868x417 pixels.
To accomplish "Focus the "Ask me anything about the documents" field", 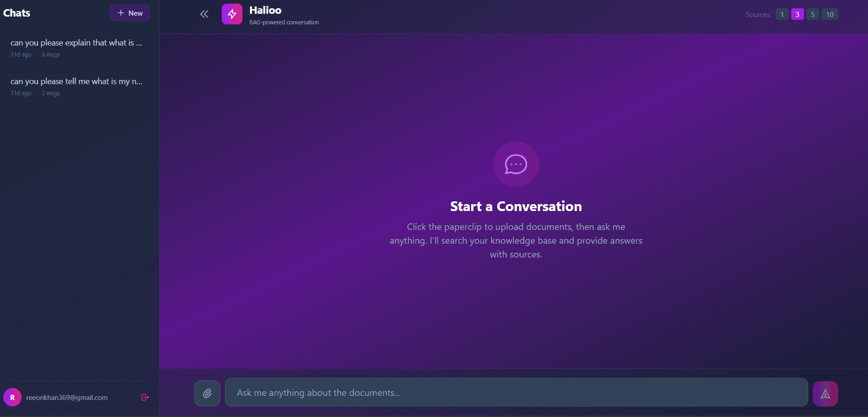I will tap(516, 392).
